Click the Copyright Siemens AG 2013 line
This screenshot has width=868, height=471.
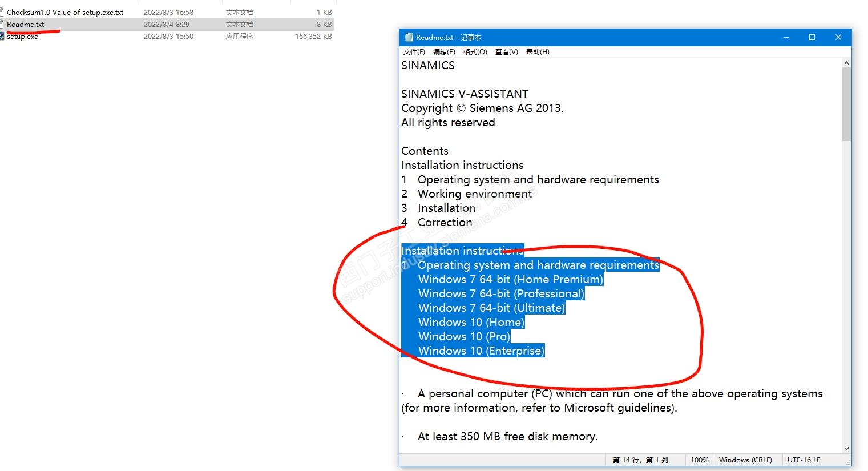482,108
